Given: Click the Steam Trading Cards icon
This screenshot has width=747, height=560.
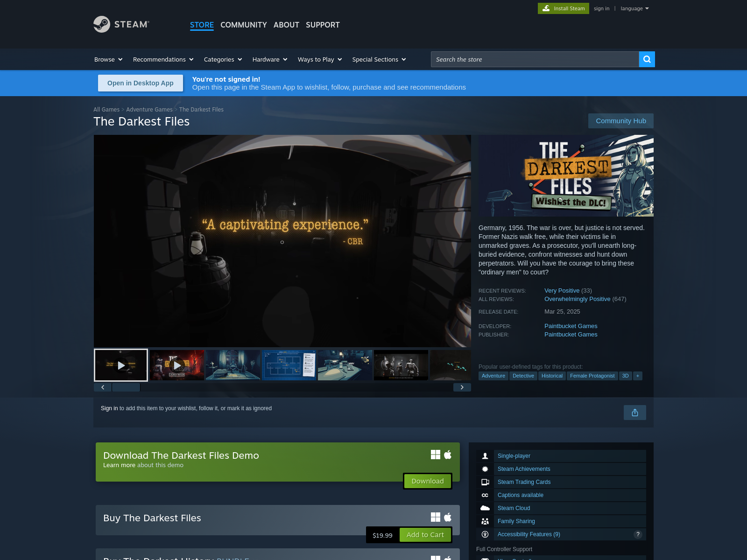Looking at the screenshot, I should (x=485, y=482).
